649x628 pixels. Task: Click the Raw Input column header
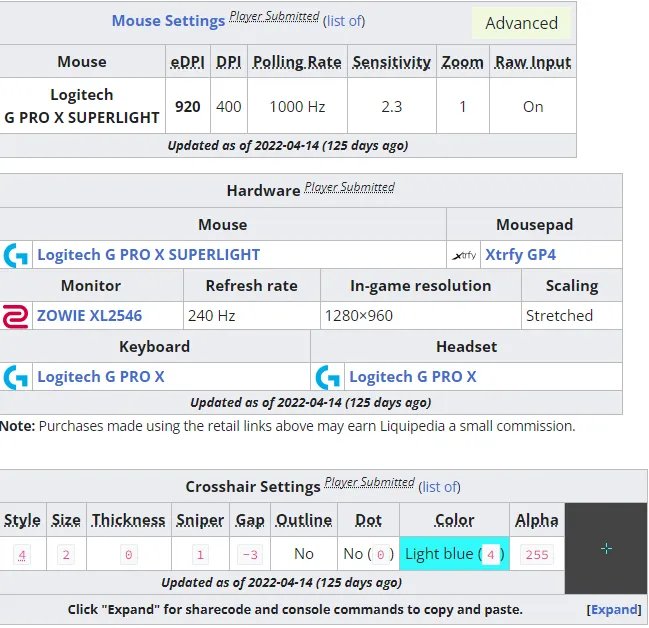(x=533, y=62)
